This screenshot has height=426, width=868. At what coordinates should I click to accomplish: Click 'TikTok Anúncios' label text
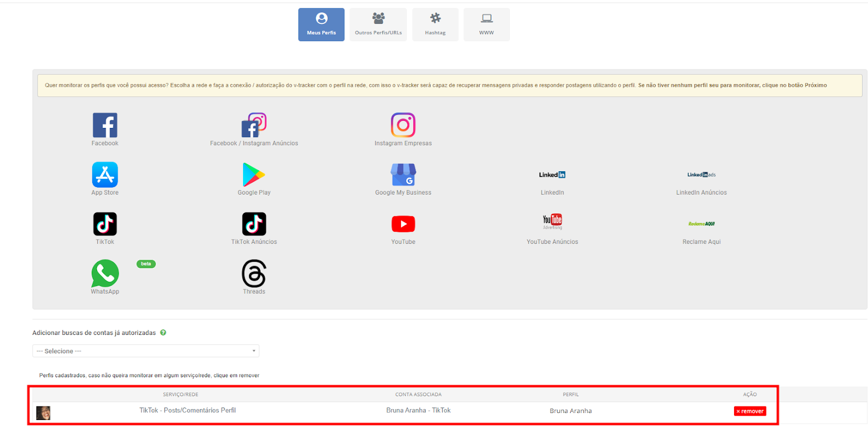254,242
